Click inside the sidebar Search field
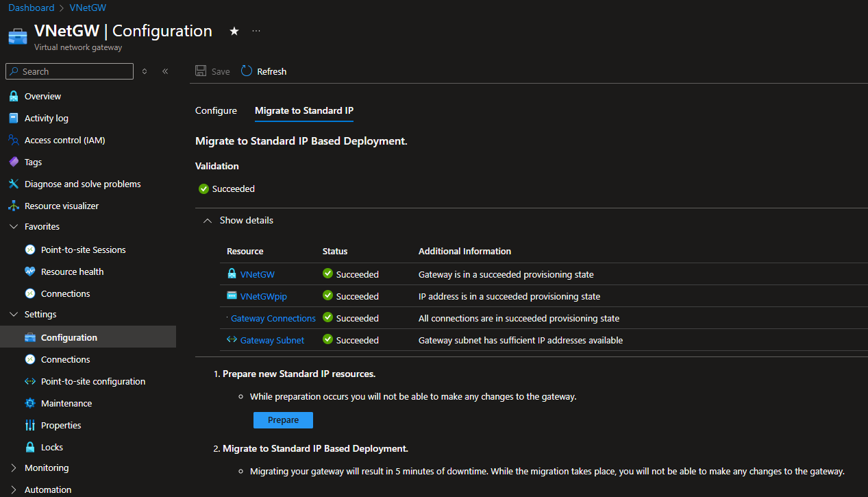The height and width of the screenshot is (497, 868). coord(69,71)
